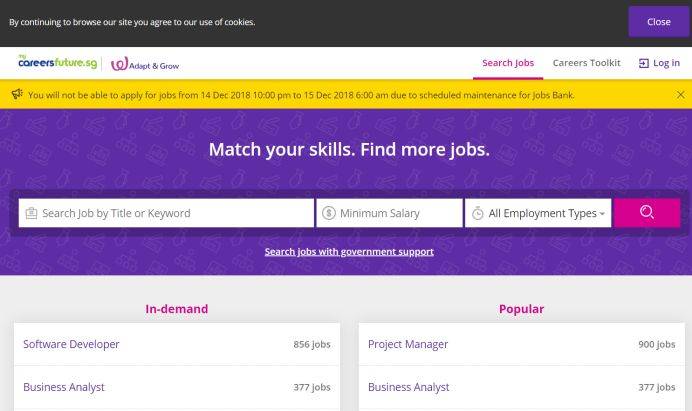Click the magenta search magnifier button

pos(646,213)
